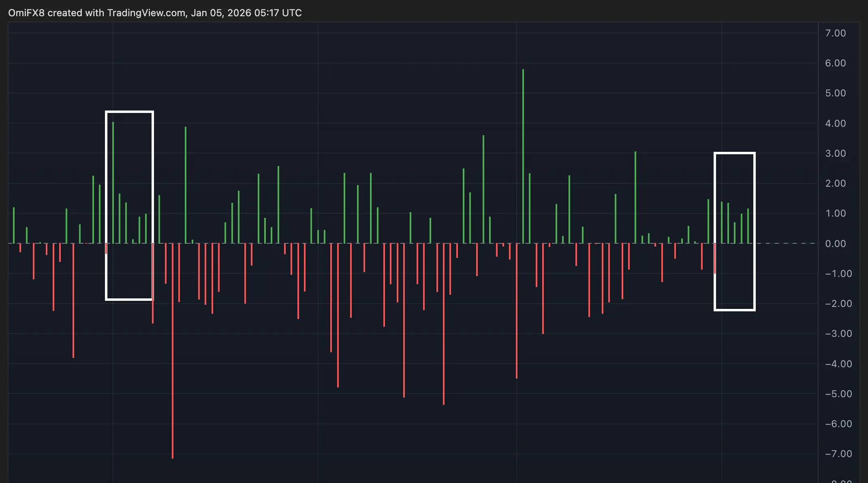Click the red bar dropping to about -5.40
The height and width of the screenshot is (483, 868).
(x=444, y=324)
